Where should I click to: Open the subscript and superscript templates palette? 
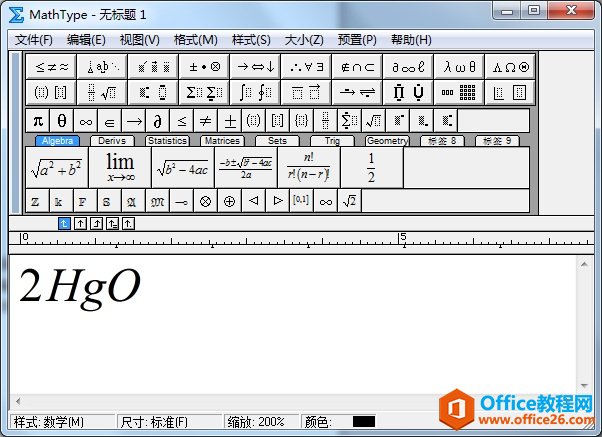(153, 92)
